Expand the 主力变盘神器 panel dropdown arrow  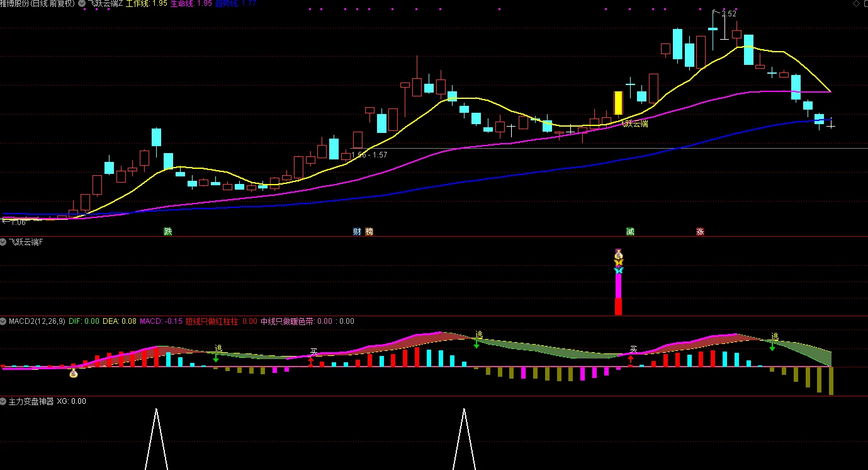point(4,401)
